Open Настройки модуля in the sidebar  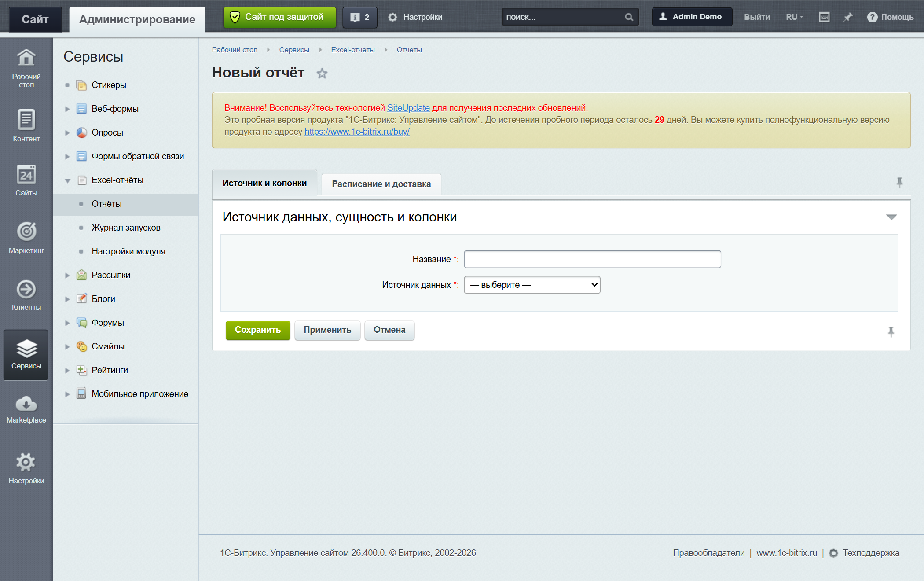pyautogui.click(x=128, y=251)
